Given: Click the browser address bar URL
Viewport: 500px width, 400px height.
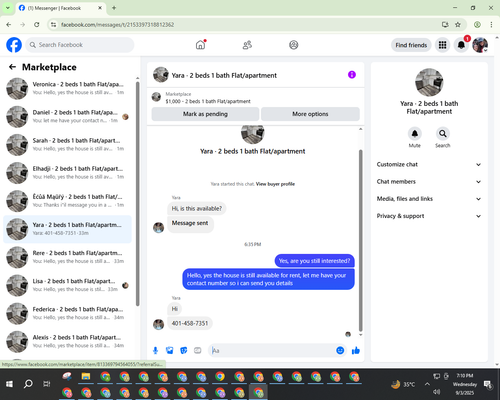Looking at the screenshot, I should pos(117,25).
